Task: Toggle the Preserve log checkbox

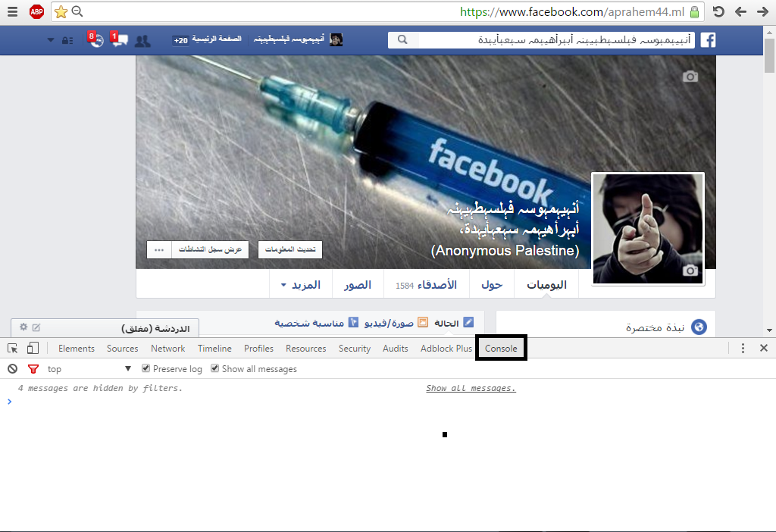Action: tap(145, 368)
